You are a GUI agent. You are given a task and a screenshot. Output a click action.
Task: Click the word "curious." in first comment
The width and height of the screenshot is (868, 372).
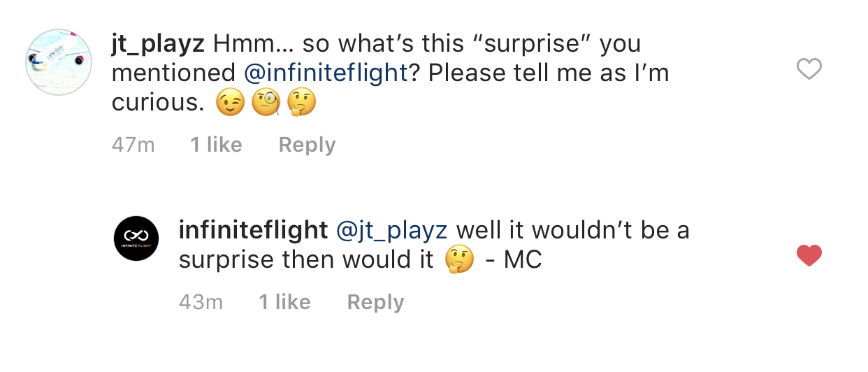[x=158, y=103]
